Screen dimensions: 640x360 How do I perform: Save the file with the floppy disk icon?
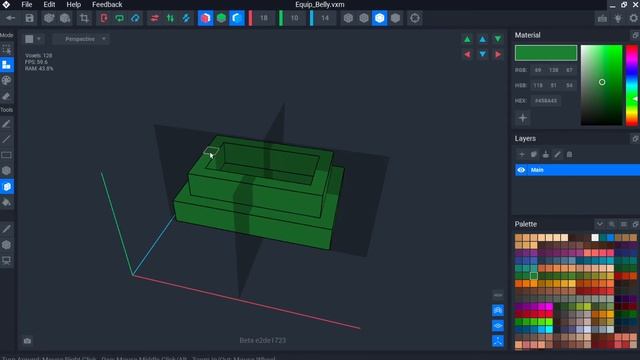pyautogui.click(x=29, y=18)
